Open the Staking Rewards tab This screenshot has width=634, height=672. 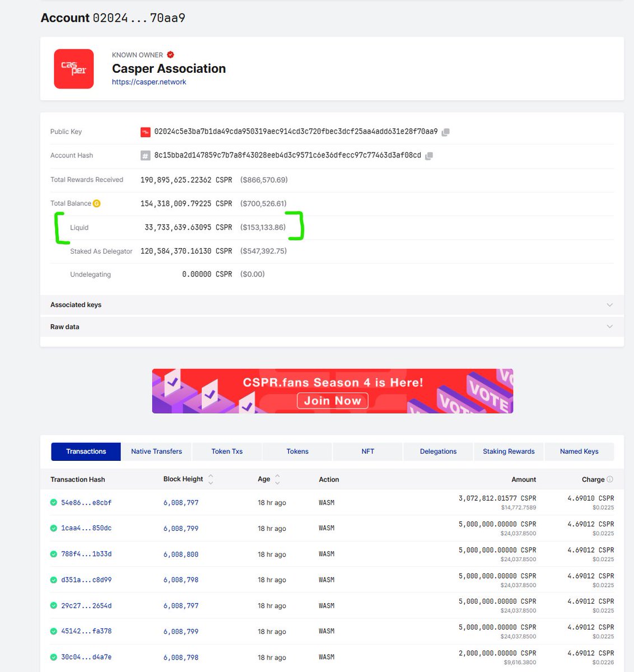(x=509, y=451)
